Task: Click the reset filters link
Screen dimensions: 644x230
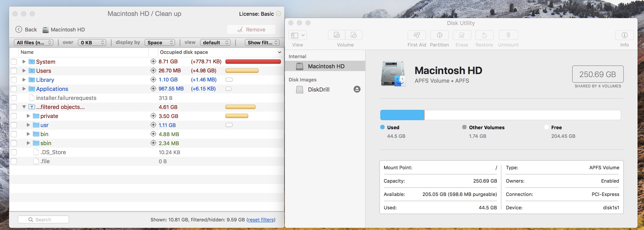Action: 261,219
